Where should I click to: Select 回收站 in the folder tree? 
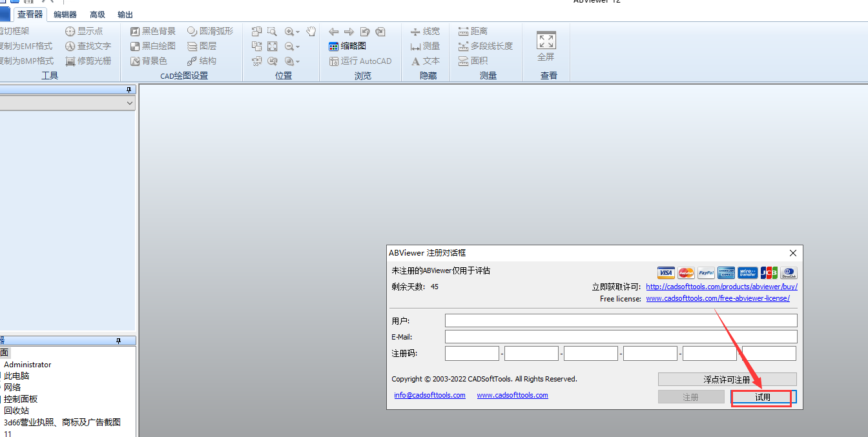click(16, 411)
